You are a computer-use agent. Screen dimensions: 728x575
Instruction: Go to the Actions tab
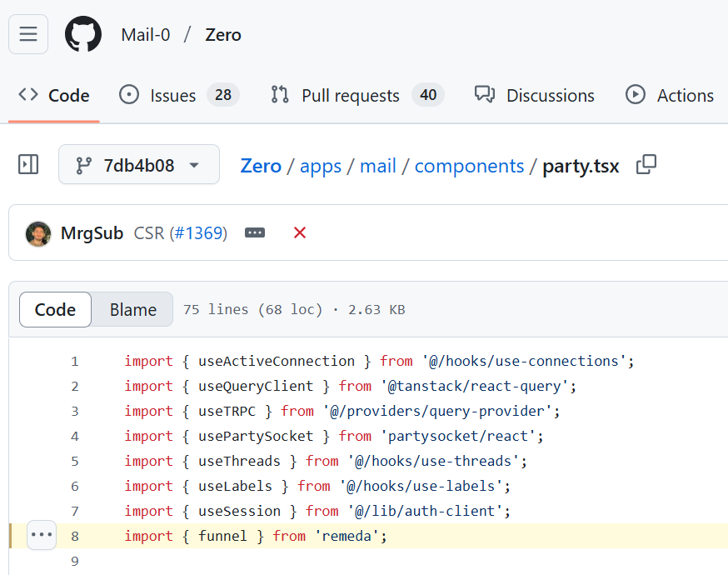[x=670, y=95]
